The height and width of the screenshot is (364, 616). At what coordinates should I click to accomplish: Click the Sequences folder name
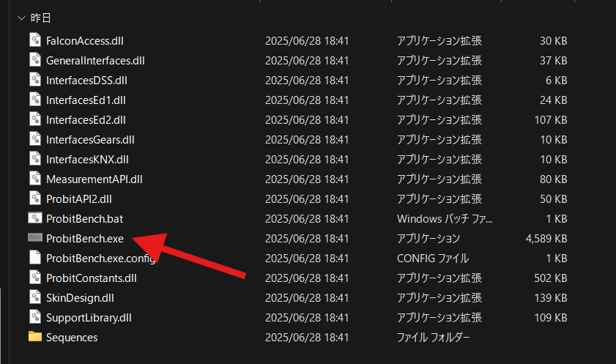pos(72,338)
